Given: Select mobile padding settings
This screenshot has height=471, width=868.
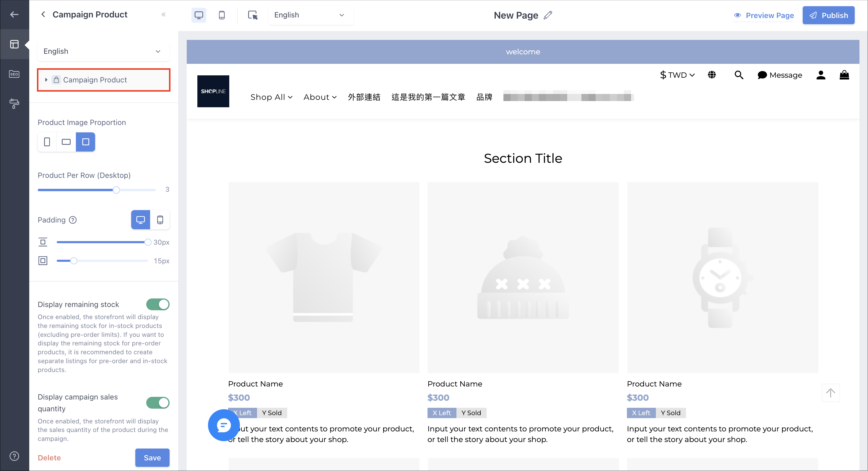Looking at the screenshot, I should [160, 220].
